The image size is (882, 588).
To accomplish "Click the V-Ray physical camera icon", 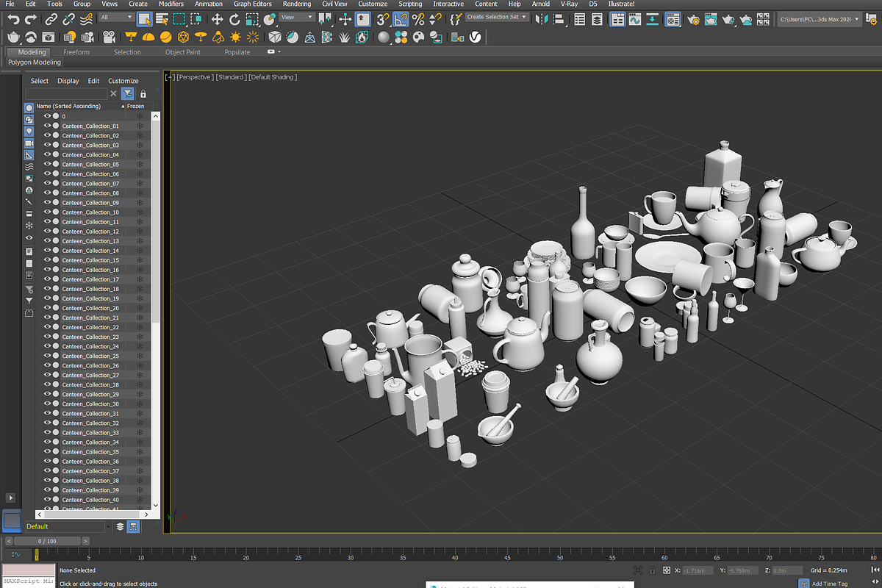I will (x=109, y=37).
